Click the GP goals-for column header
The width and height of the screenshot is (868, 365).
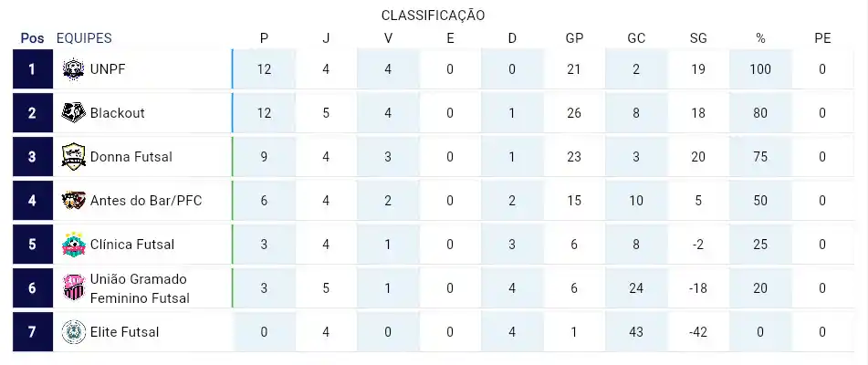(x=574, y=38)
